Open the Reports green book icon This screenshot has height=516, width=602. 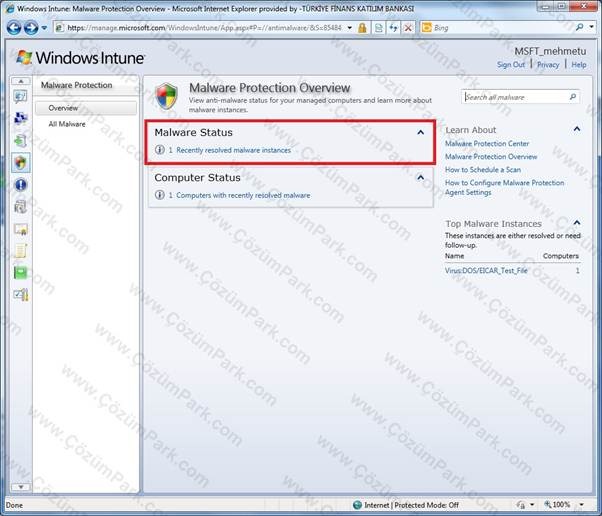20,273
